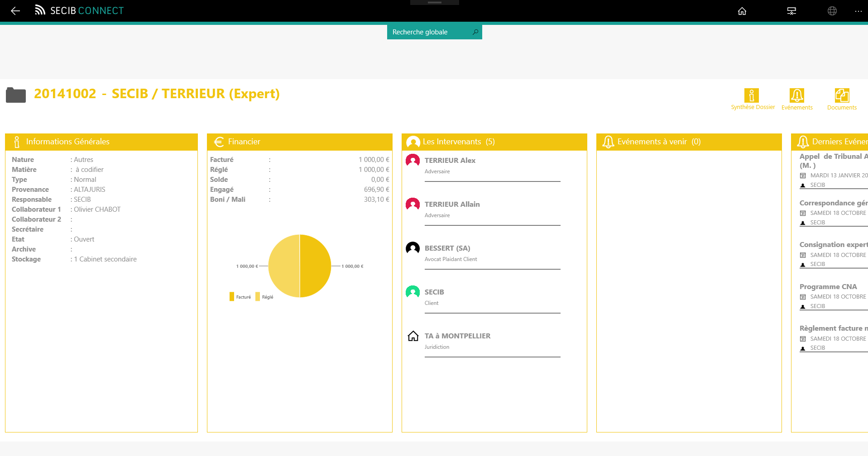This screenshot has width=868, height=456.
Task: Click the Informations Générales info icon
Action: (x=17, y=142)
